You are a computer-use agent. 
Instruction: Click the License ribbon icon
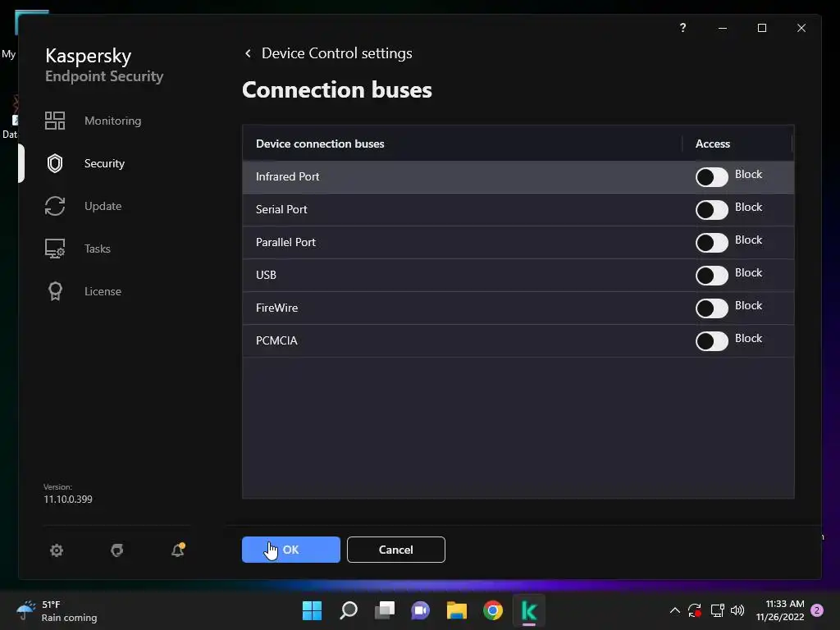55,291
